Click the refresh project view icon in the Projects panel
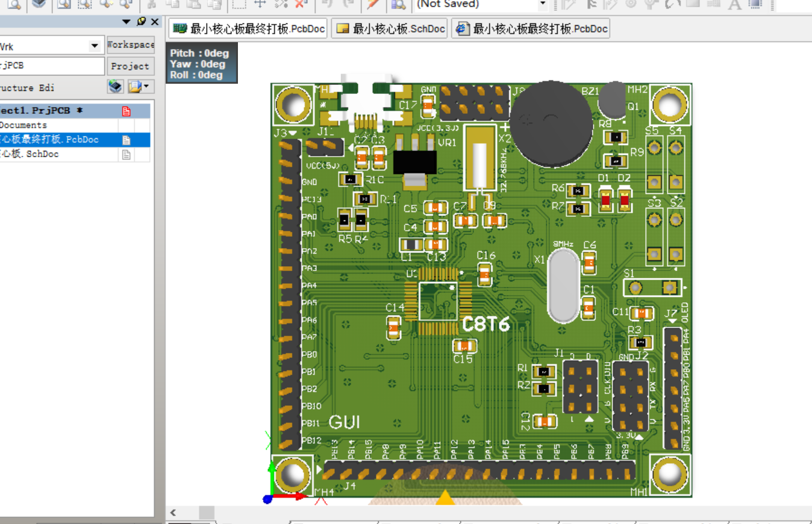Image resolution: width=812 pixels, height=524 pixels. pyautogui.click(x=115, y=87)
